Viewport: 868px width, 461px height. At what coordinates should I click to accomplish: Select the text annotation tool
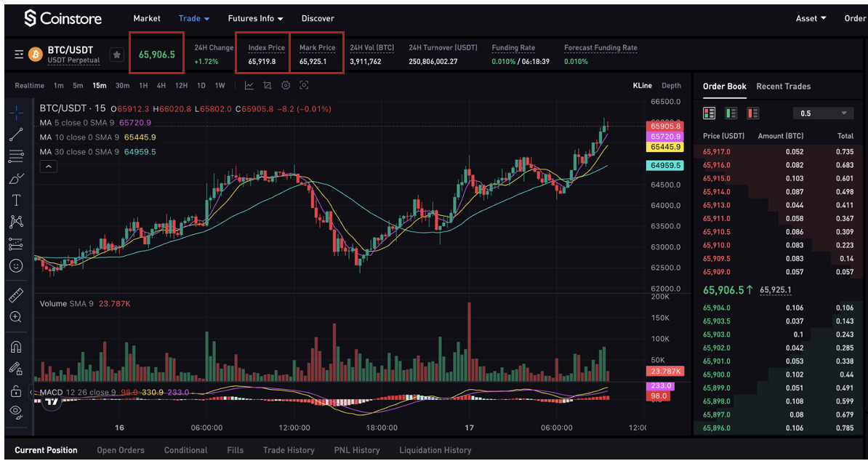pyautogui.click(x=16, y=201)
